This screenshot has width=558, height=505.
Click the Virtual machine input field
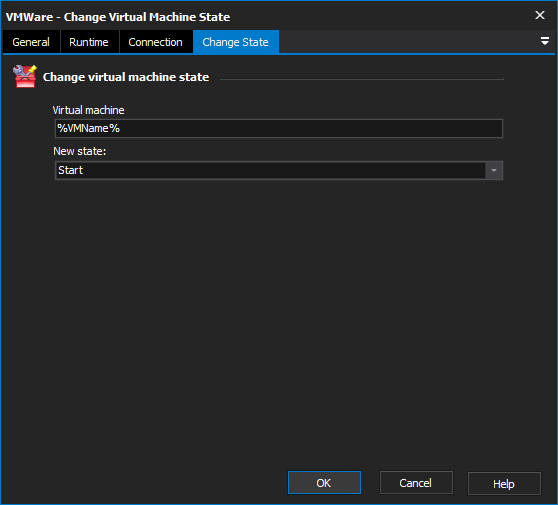tap(279, 128)
